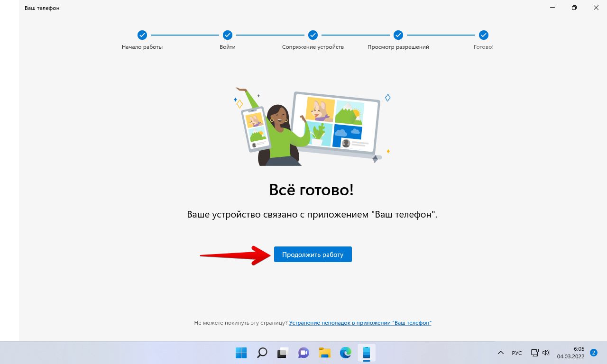Click the Сопряжение устройств step checkmark
The width and height of the screenshot is (607, 364).
click(313, 35)
